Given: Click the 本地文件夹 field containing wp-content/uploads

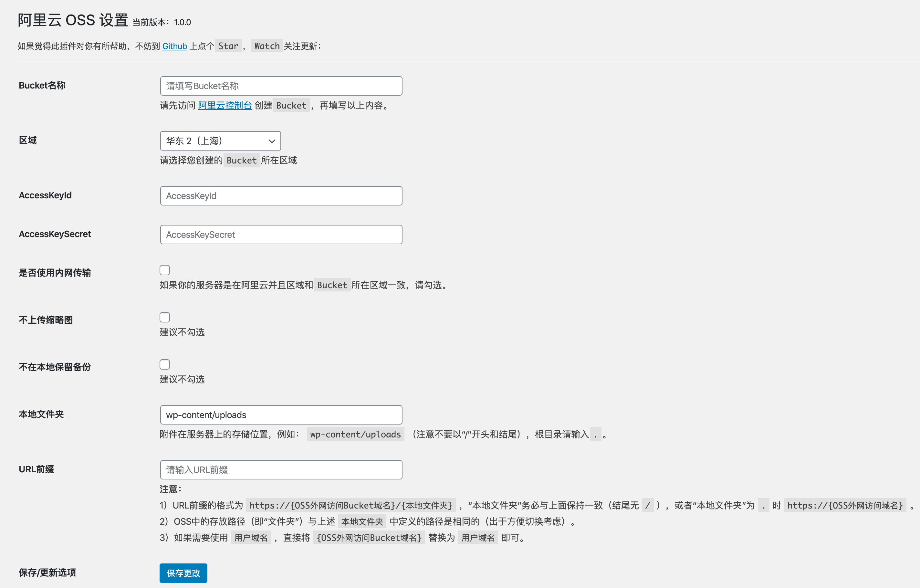Looking at the screenshot, I should 281,415.
